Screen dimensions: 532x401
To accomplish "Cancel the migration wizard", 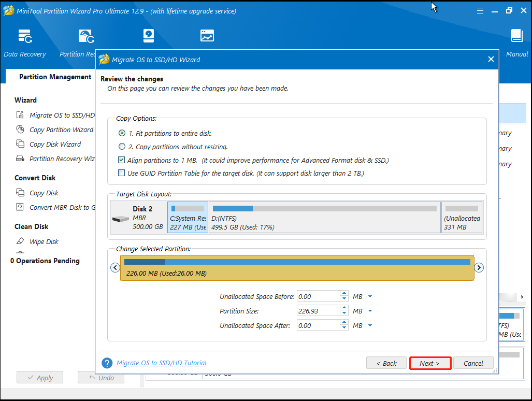I will click(x=473, y=363).
